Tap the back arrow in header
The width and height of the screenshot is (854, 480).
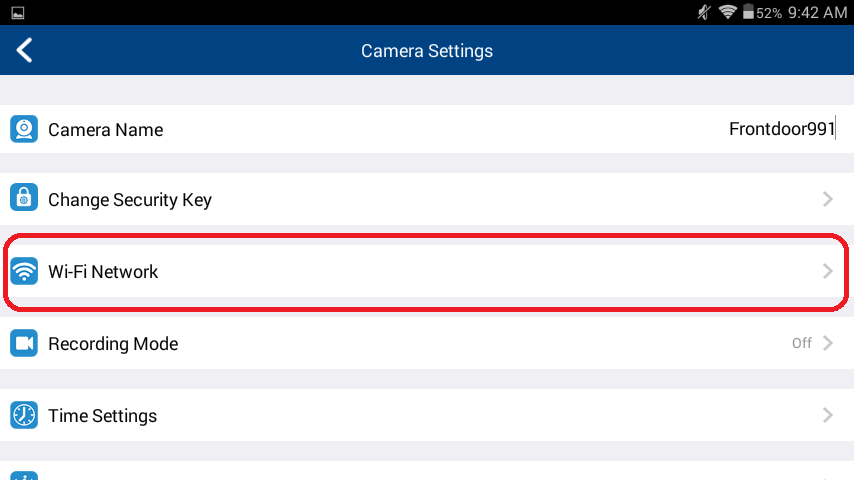(x=25, y=50)
